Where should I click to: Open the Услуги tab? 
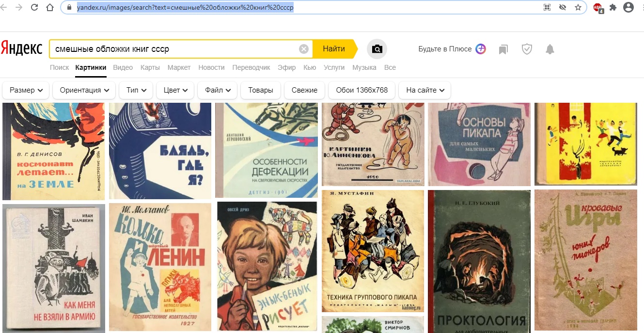click(334, 67)
